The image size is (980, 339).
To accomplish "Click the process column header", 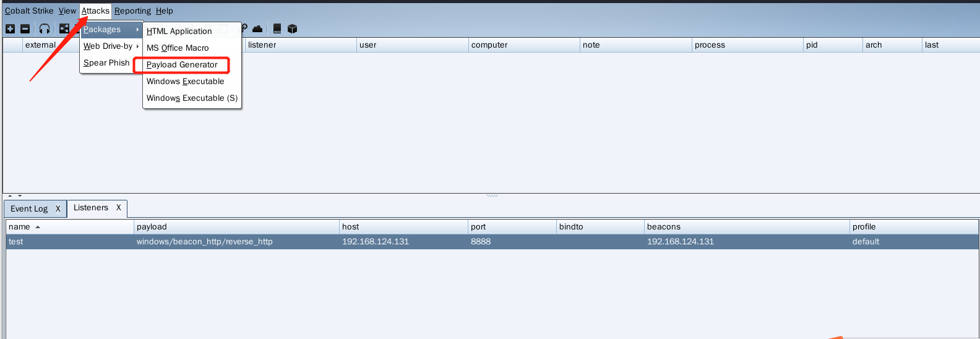I will [x=747, y=45].
